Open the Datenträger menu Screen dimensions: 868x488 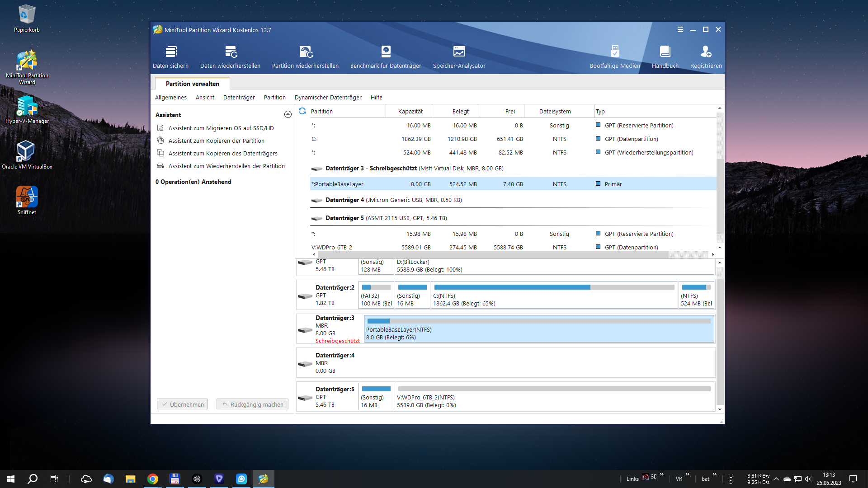[239, 98]
